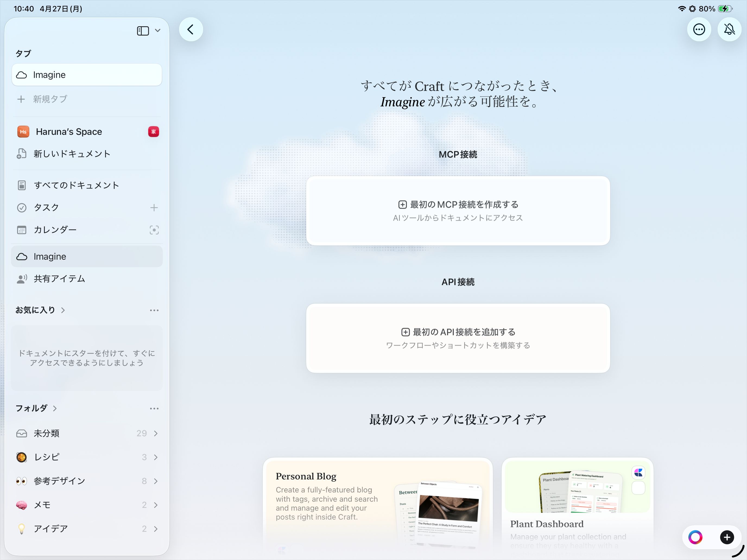Go back with the back arrow button
The height and width of the screenshot is (560, 747).
[191, 29]
